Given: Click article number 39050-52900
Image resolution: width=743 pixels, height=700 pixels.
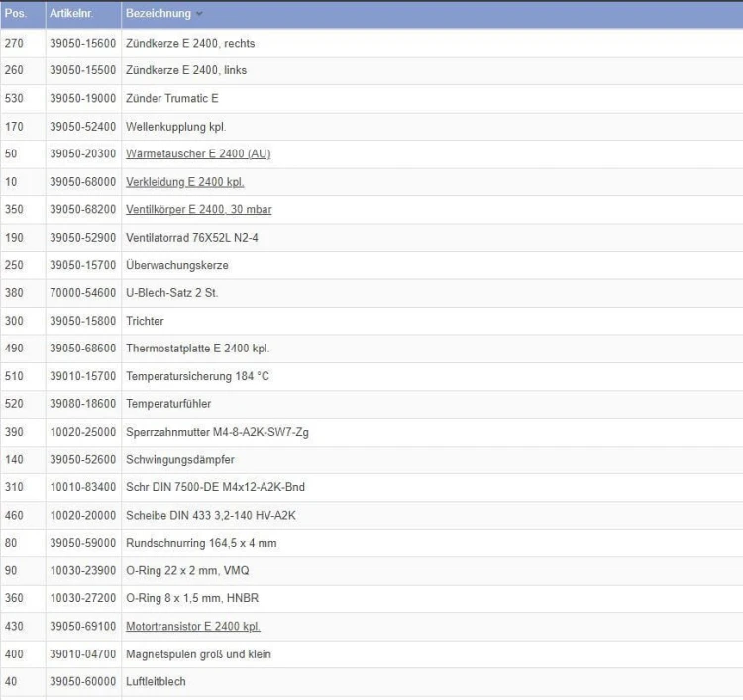Looking at the screenshot, I should coord(83,238).
